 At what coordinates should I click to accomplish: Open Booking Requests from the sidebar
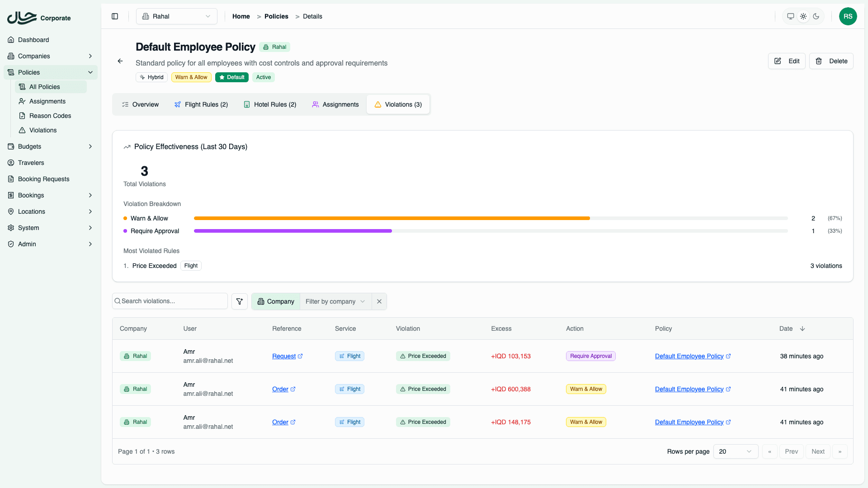[x=43, y=179]
